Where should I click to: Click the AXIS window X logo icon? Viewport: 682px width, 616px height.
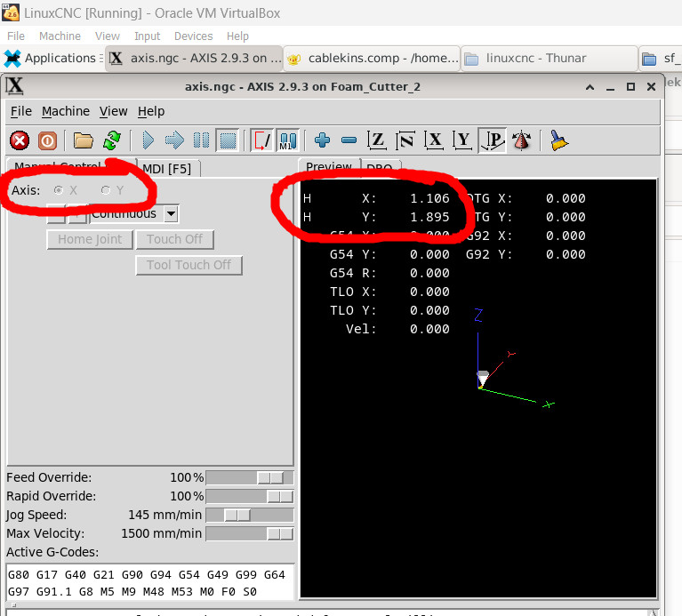(14, 86)
